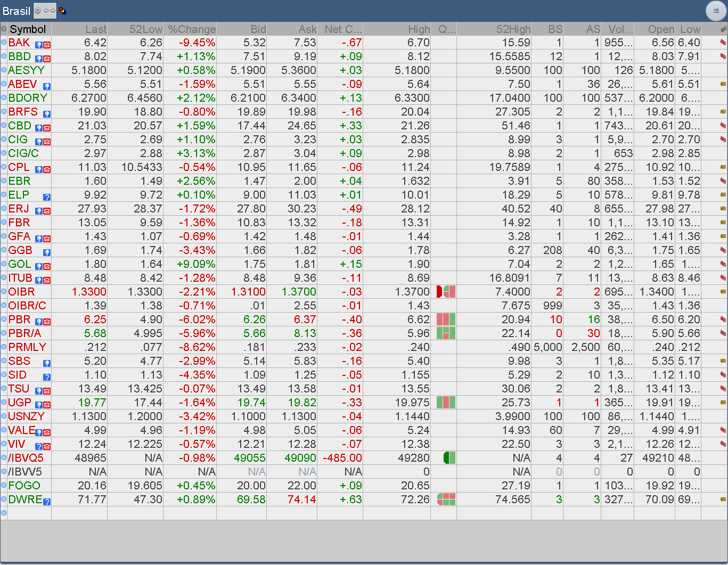Click the 48965 last price
The width and height of the screenshot is (728, 565).
[91, 458]
